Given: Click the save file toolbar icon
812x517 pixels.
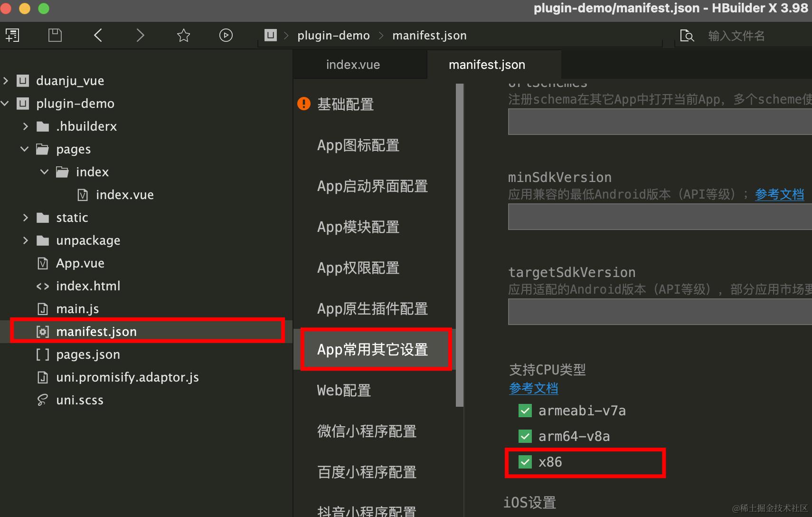Looking at the screenshot, I should (x=55, y=35).
